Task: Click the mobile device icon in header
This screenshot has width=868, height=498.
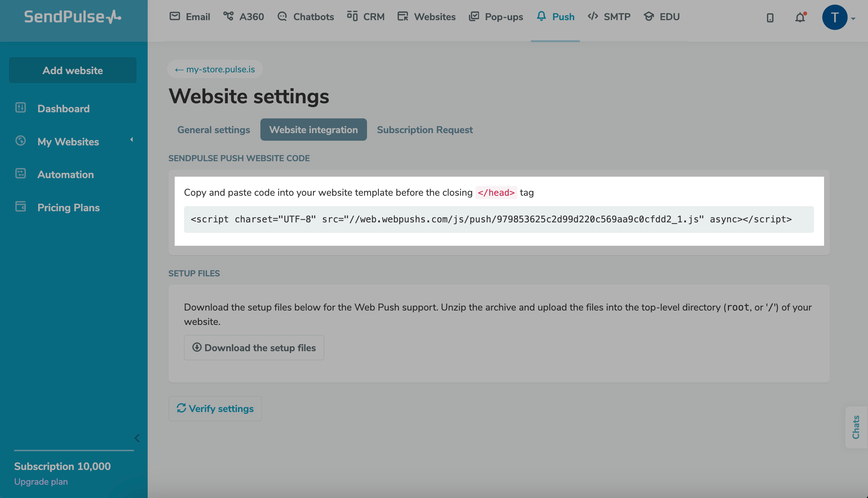Action: pos(770,18)
